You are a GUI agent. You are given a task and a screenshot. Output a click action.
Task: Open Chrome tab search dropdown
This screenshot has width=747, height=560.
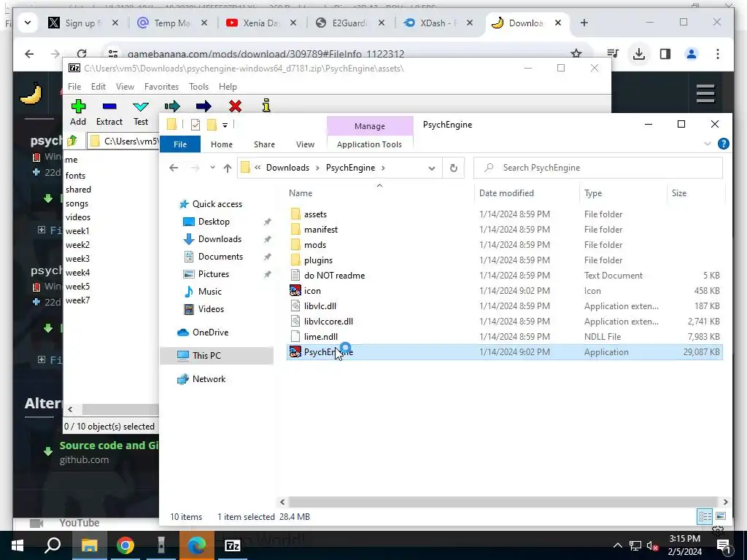[x=28, y=23]
